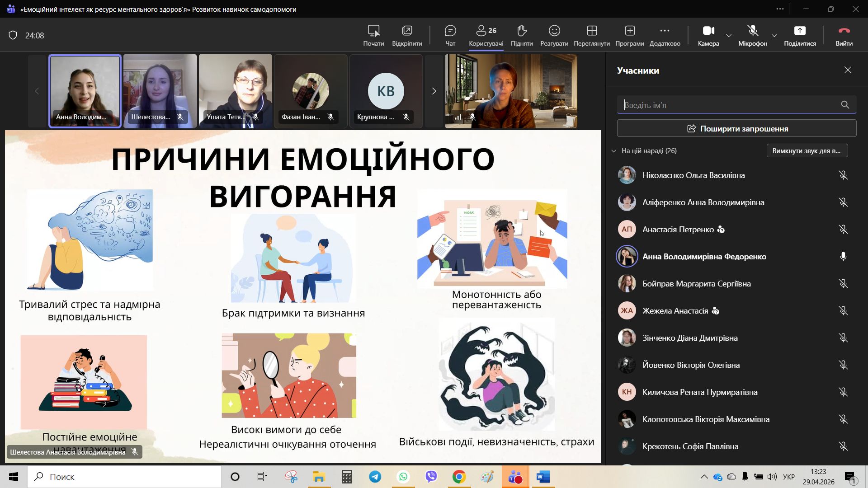Click the Raise hand (Підняти) icon
This screenshot has height=488, width=868.
click(522, 31)
